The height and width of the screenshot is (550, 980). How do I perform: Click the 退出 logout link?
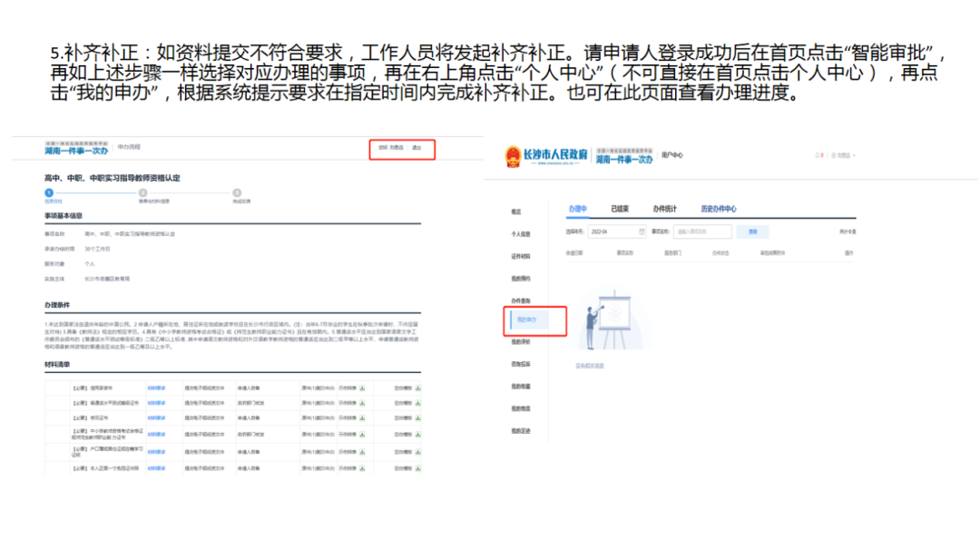416,147
